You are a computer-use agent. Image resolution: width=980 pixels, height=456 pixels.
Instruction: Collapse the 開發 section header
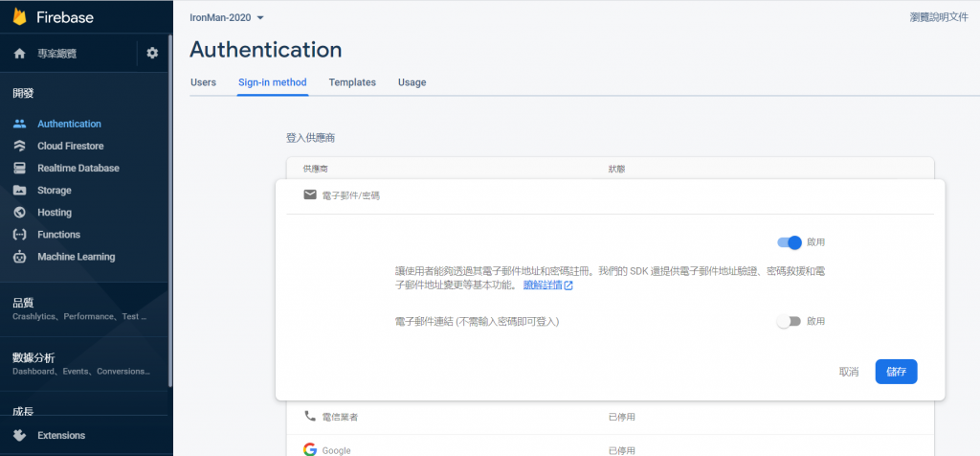(23, 93)
